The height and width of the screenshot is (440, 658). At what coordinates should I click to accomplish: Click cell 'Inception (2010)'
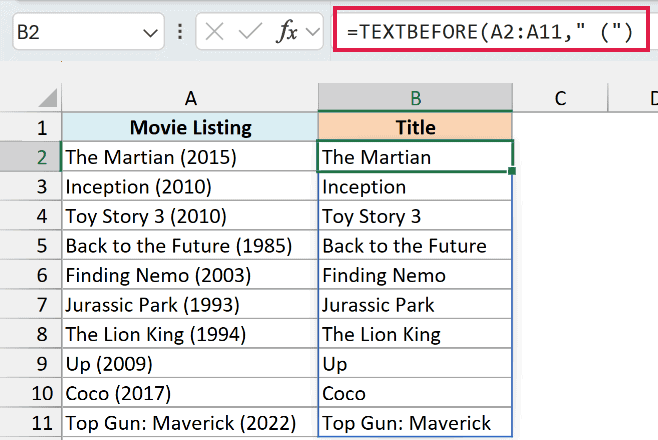coord(190,186)
